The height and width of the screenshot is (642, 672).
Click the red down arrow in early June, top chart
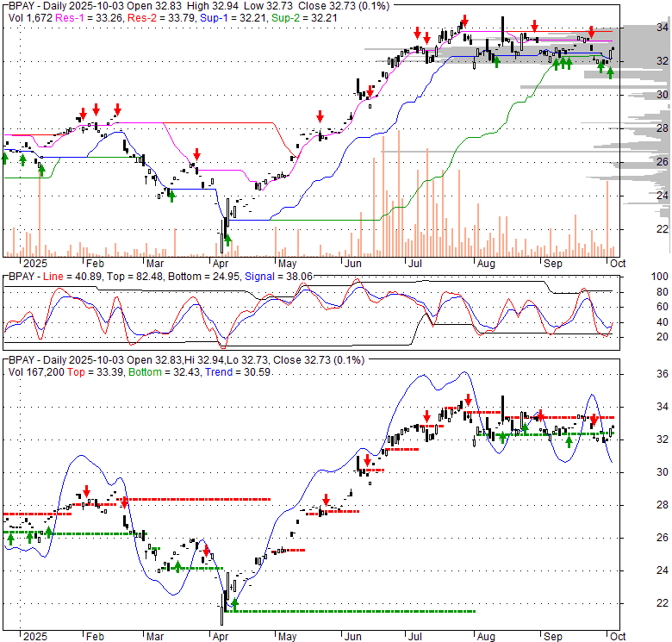tap(370, 90)
